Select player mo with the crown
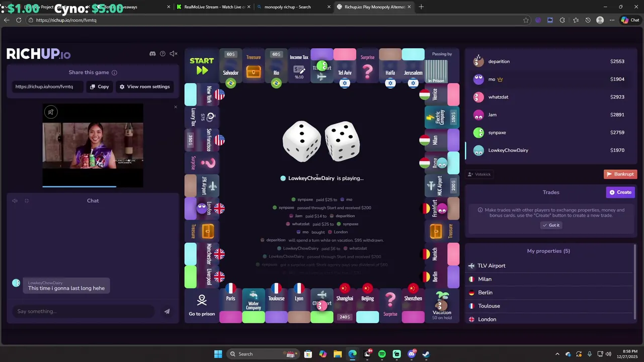This screenshot has width=644, height=362. 550,79
